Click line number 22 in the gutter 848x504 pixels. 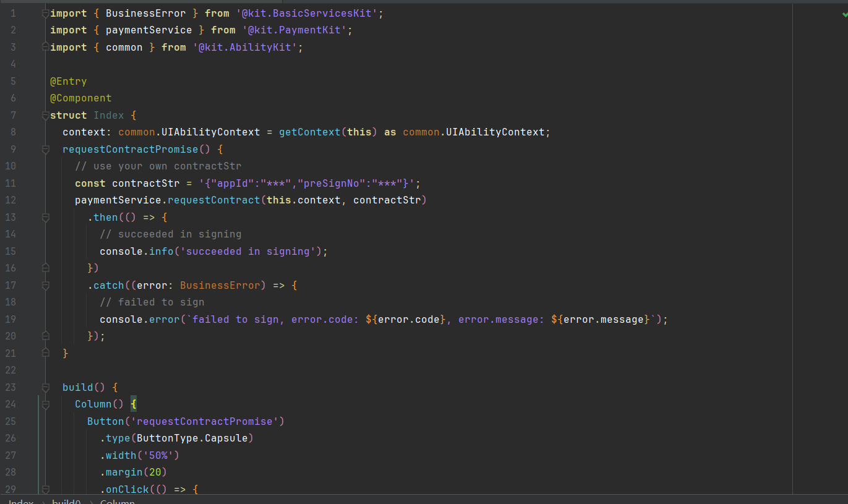(10, 370)
